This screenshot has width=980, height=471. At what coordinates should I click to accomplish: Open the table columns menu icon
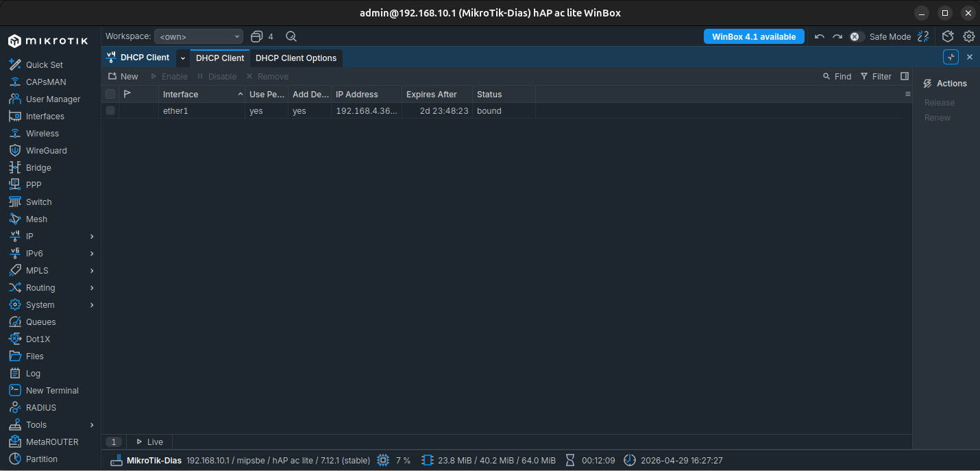(x=907, y=94)
